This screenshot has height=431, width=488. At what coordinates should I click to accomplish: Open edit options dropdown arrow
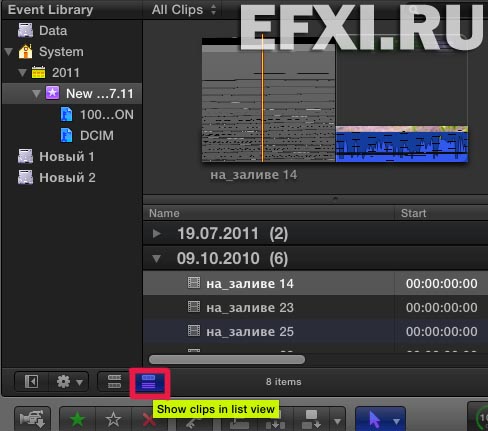pyautogui.click(x=337, y=421)
